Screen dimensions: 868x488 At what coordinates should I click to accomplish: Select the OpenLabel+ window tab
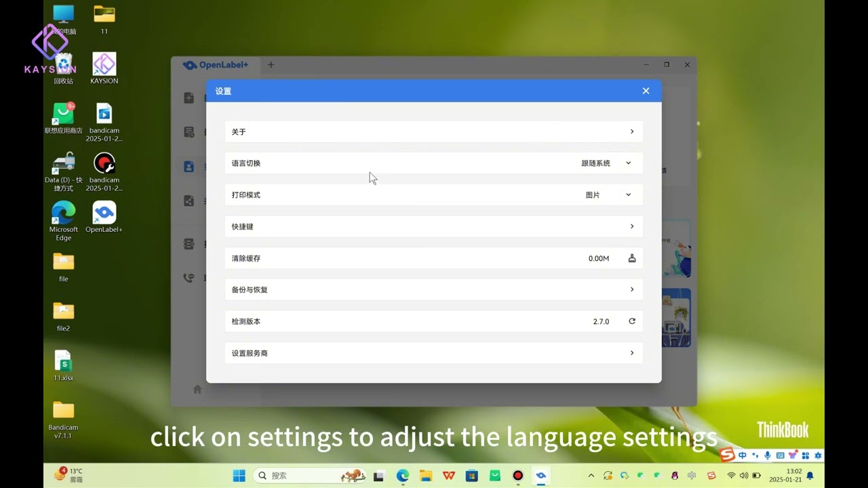[216, 65]
